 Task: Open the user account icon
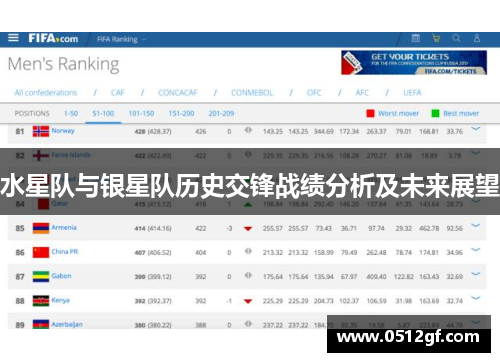pos(477,38)
